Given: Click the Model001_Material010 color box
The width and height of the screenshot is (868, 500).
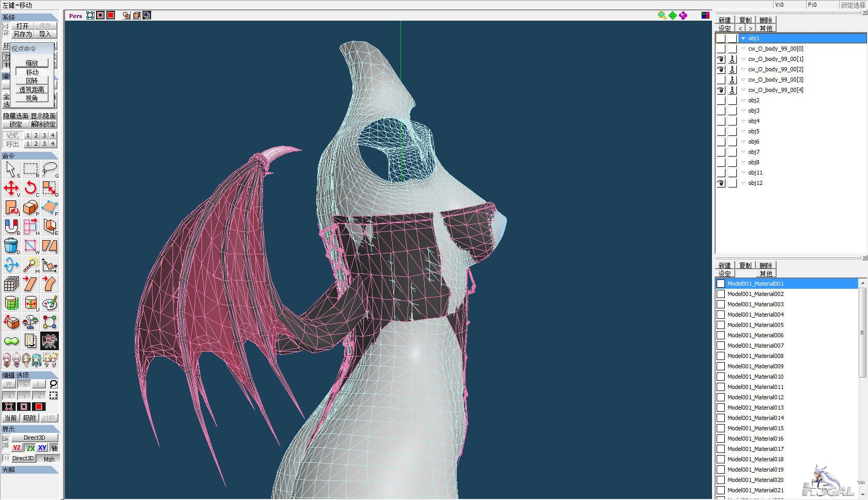Looking at the screenshot, I should 721,377.
